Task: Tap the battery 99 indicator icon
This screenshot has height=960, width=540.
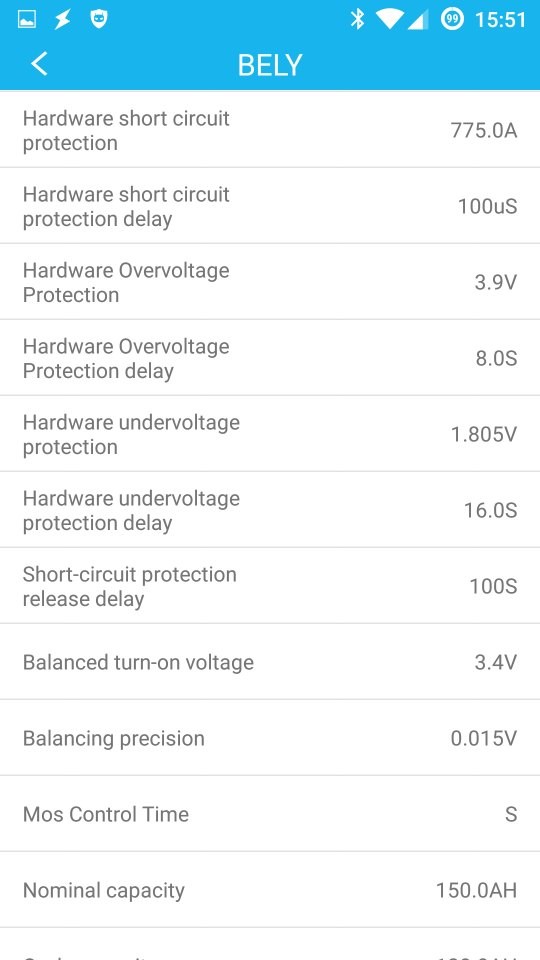Action: [x=452, y=20]
